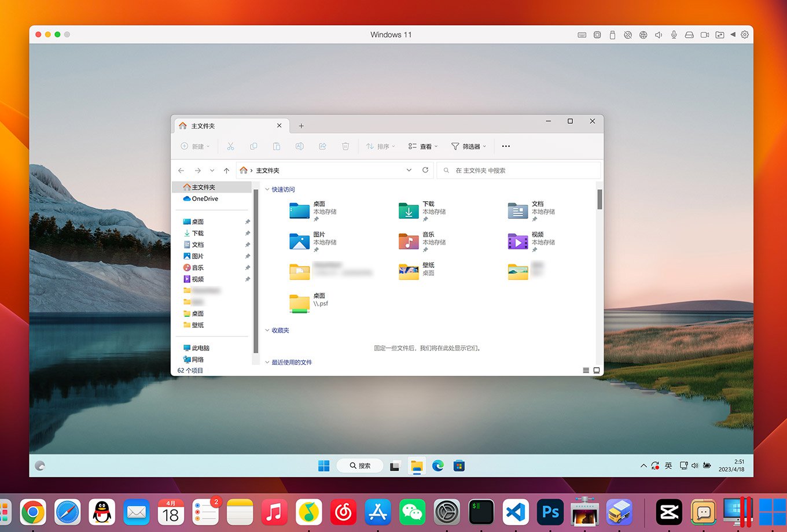Click the Rename icon in the toolbar

(300, 146)
